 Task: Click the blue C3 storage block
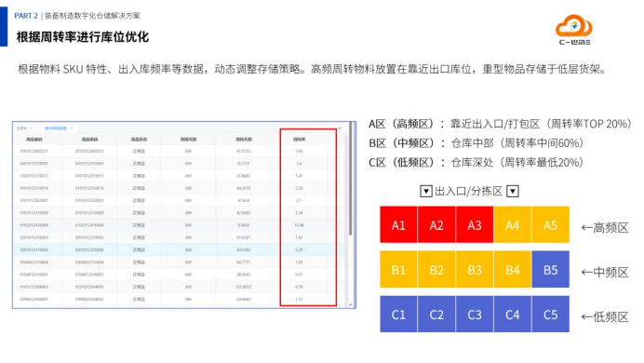(475, 315)
